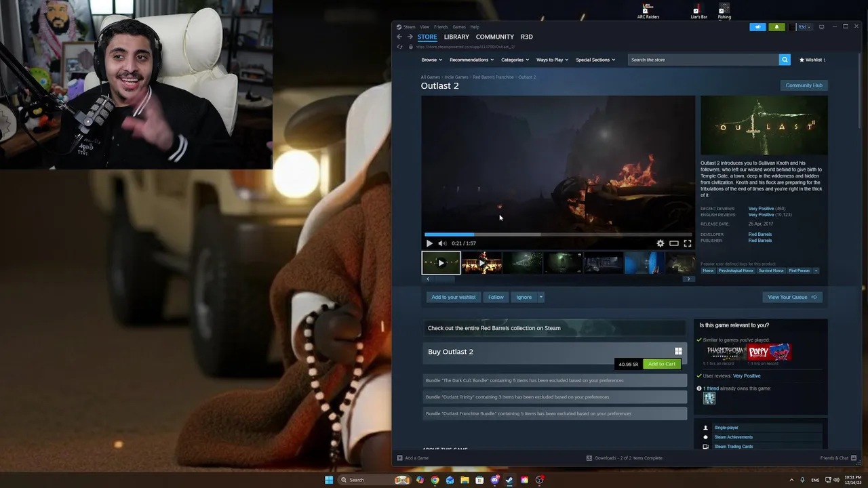Click Add to your wishlist
Viewport: 868px width, 488px height.
coord(454,297)
